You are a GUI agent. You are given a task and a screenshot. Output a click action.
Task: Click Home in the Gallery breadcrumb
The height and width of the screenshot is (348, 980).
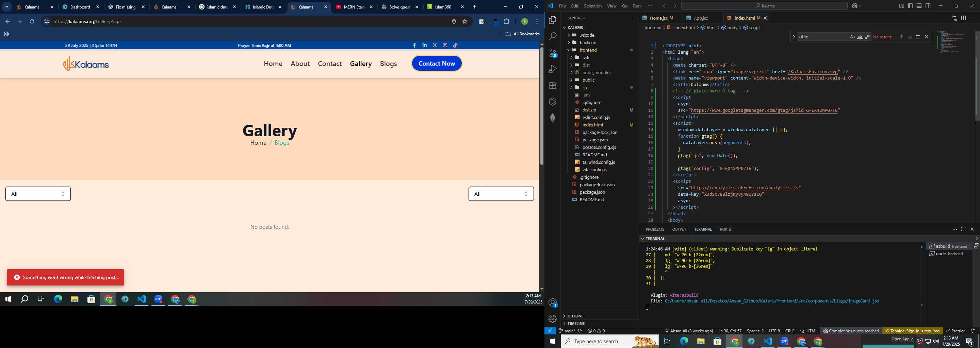tap(258, 143)
